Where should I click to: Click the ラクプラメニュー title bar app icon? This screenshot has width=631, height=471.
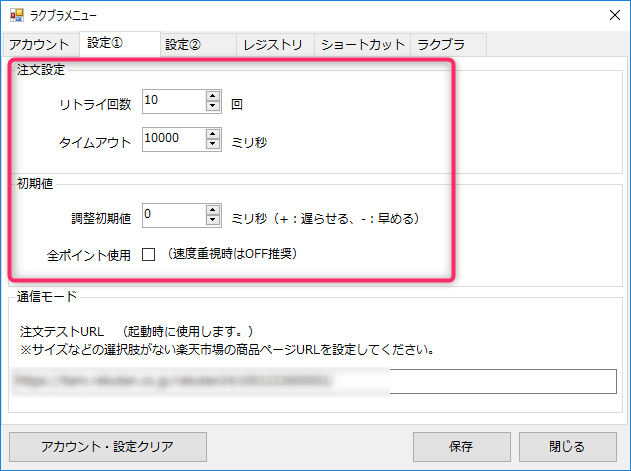pos(16,16)
